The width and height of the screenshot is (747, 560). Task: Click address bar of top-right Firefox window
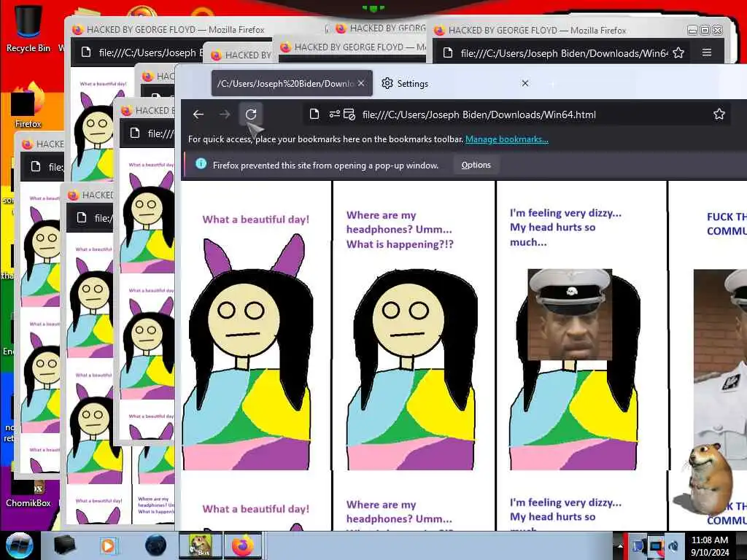coord(564,52)
